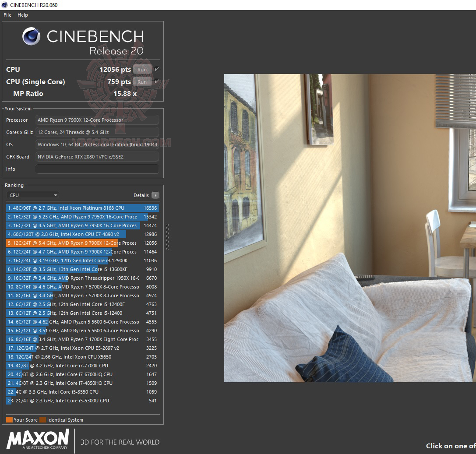Viewport: 476px width, 454px height.
Task: Click the Cinebench logo sphere icon
Action: [x=31, y=36]
